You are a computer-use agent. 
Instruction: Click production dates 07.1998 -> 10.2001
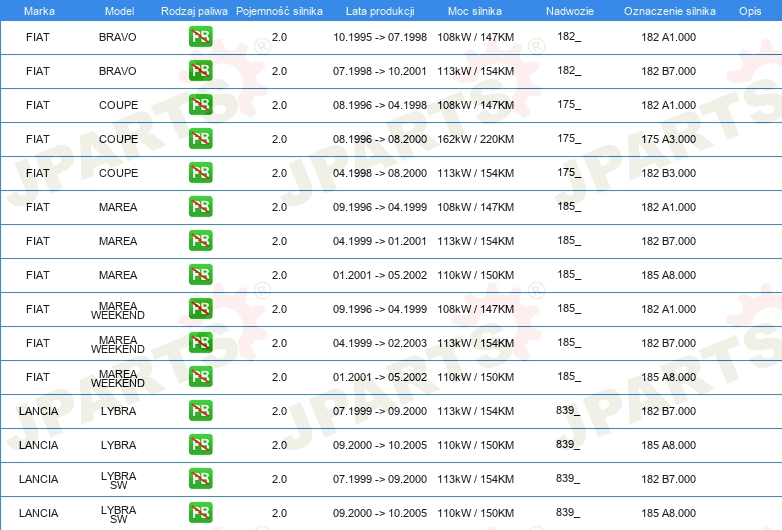tap(380, 71)
